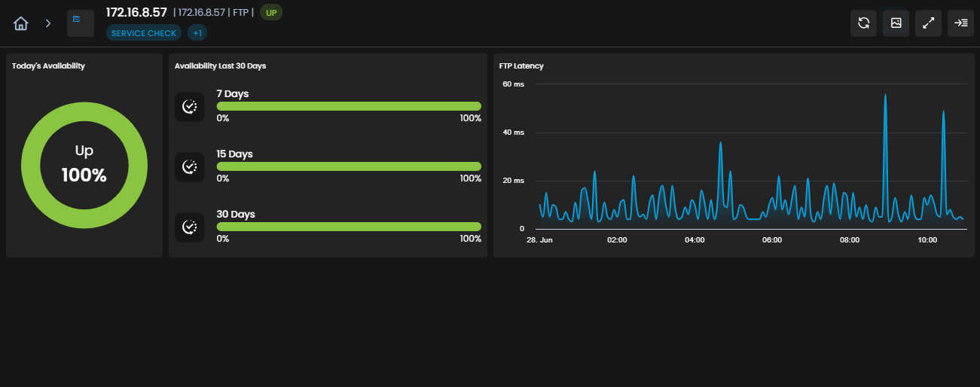Click the UP status badge

tap(271, 13)
